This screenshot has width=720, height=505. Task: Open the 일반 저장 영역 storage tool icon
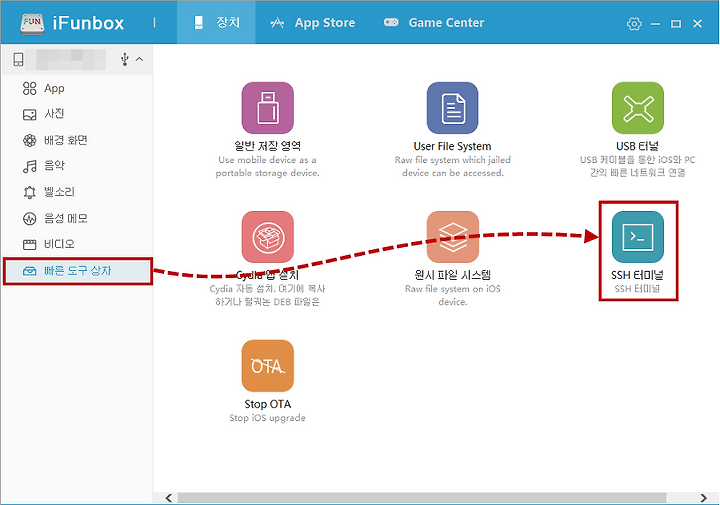268,108
